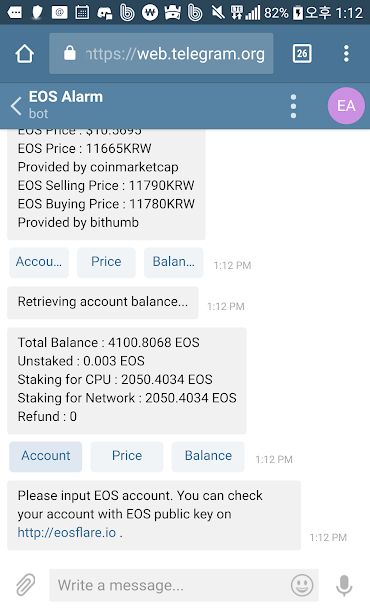Tap the lower Account bot button
The height and width of the screenshot is (614, 370).
(46, 456)
